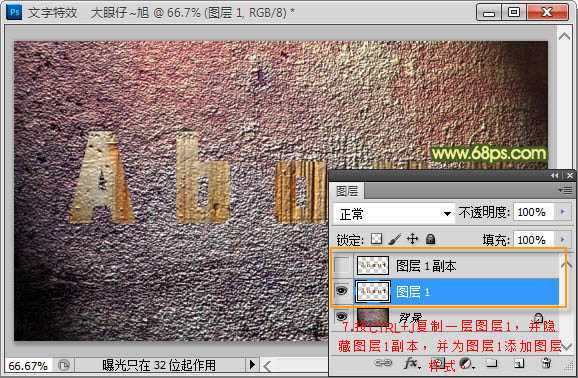This screenshot has width=578, height=378.
Task: Minimize the document window
Action: pyautogui.click(x=489, y=13)
